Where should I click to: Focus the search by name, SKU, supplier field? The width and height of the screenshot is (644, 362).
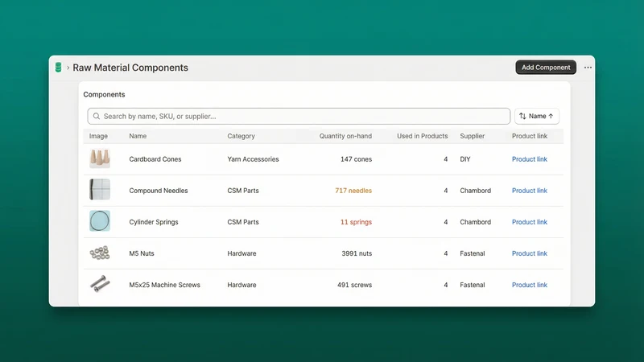pyautogui.click(x=299, y=116)
